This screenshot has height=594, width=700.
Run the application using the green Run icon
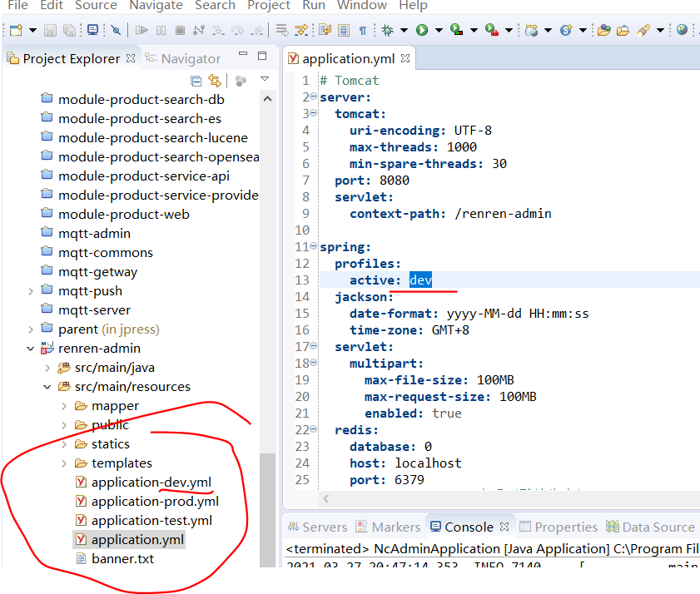tap(420, 32)
